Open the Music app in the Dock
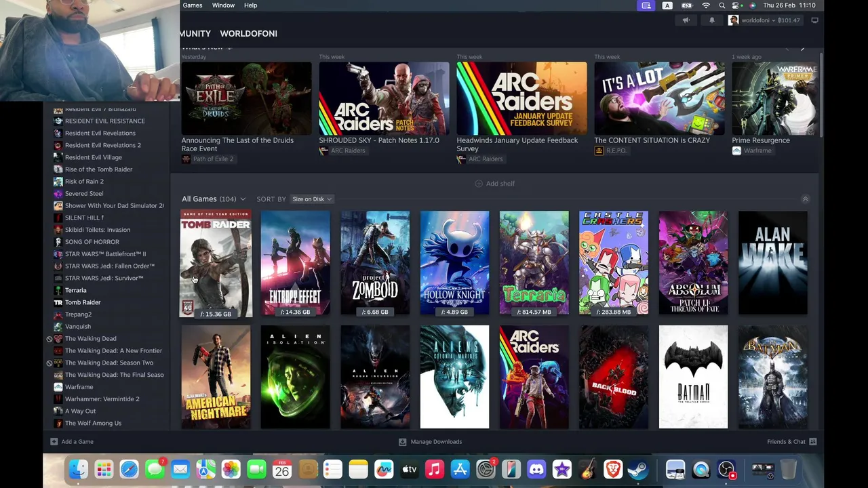This screenshot has height=488, width=868. [x=435, y=469]
